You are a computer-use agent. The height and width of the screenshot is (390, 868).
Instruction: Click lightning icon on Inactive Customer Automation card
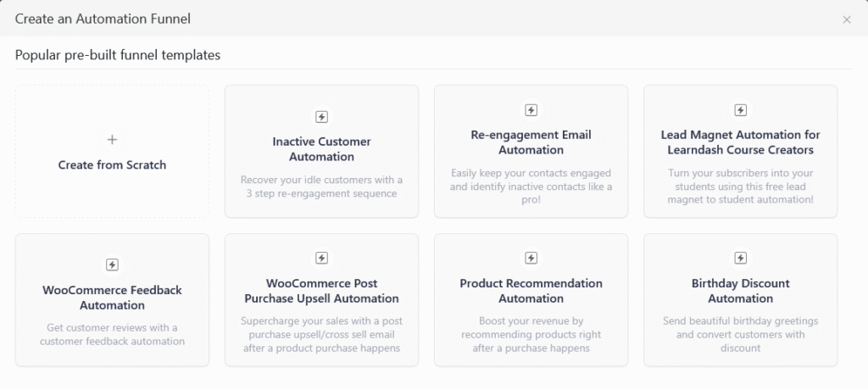(321, 117)
